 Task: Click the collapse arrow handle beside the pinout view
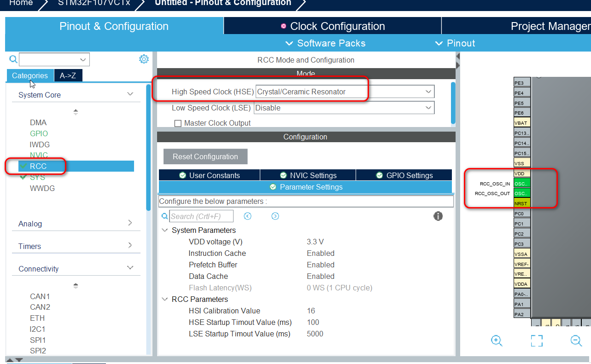point(458,60)
